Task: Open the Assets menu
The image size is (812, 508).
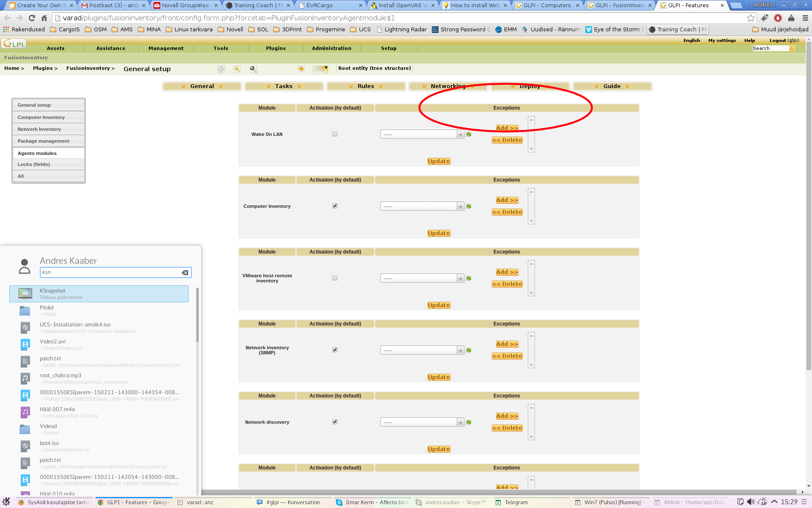Action: tap(56, 48)
